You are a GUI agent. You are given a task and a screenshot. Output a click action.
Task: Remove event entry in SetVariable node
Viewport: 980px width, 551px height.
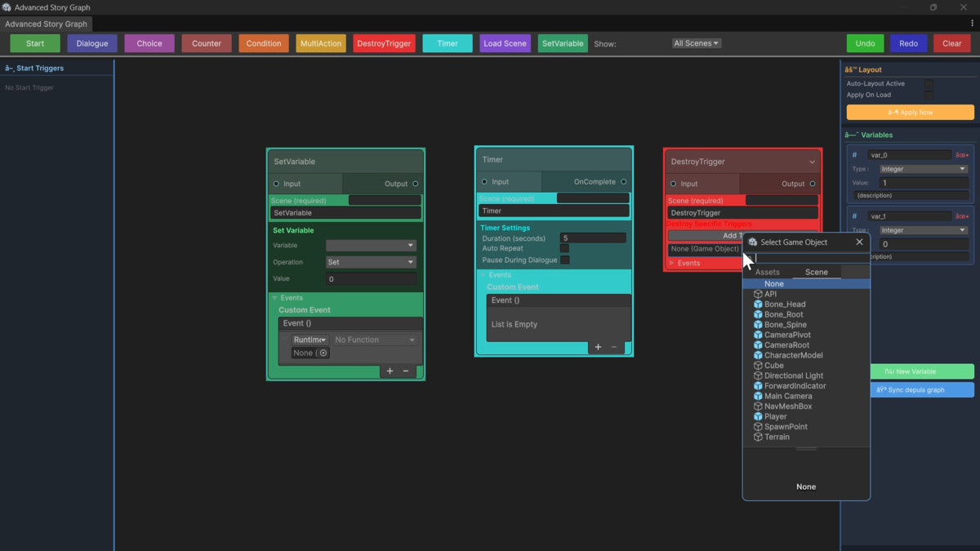406,371
